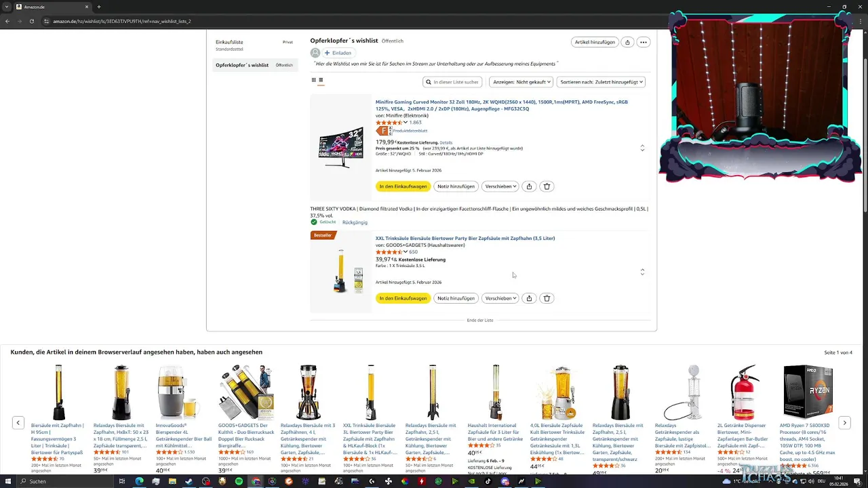Image resolution: width=868 pixels, height=488 pixels.
Task: Reload the page in the browser
Action: pyautogui.click(x=31, y=21)
